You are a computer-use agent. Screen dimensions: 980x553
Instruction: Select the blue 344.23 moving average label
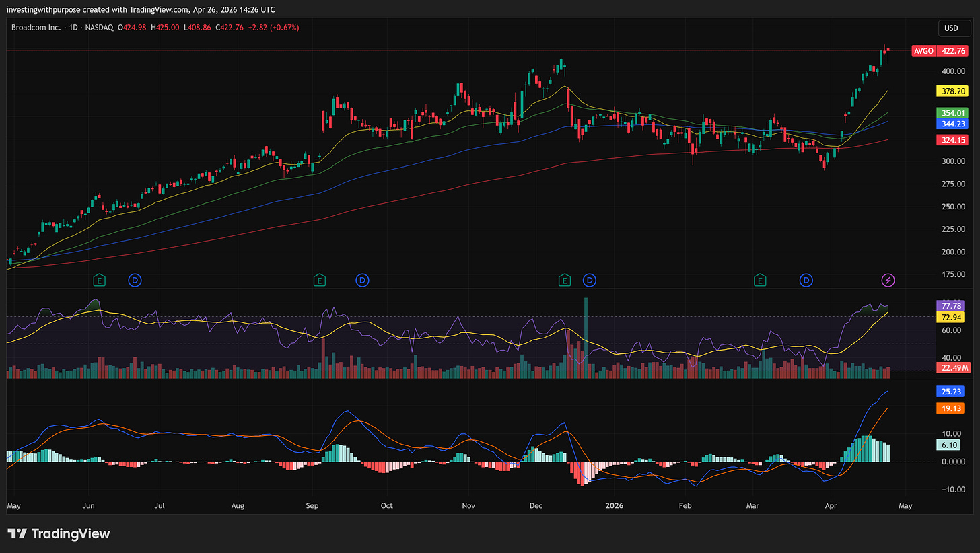point(952,124)
